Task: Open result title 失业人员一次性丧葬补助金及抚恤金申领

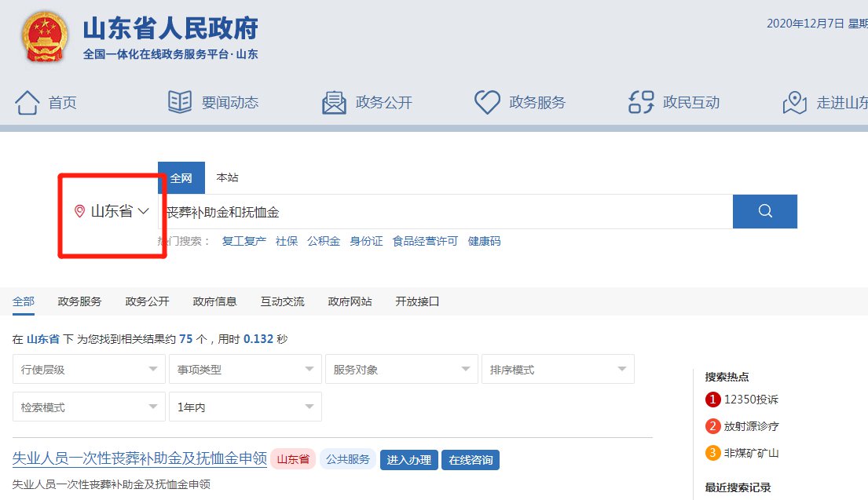Action: 140,458
